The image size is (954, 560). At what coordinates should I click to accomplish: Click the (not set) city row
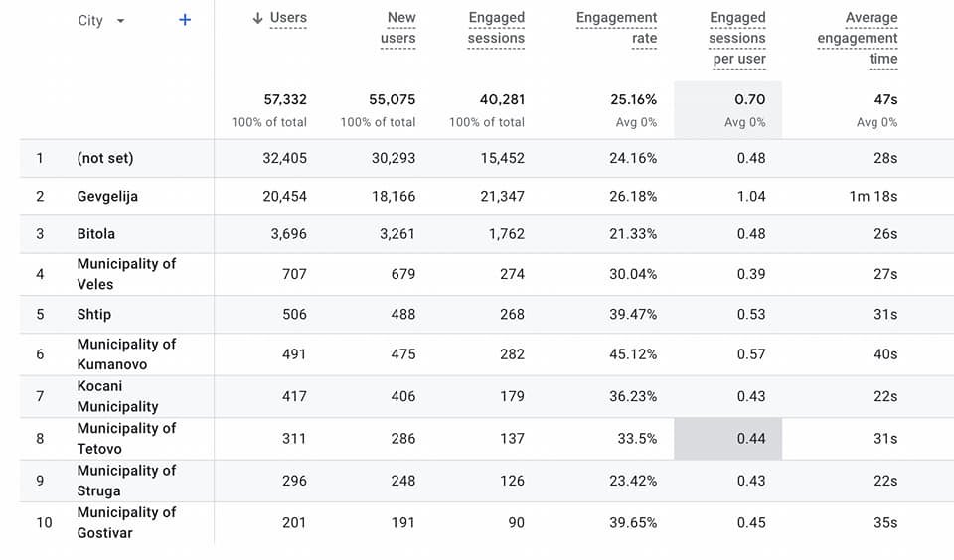point(104,158)
